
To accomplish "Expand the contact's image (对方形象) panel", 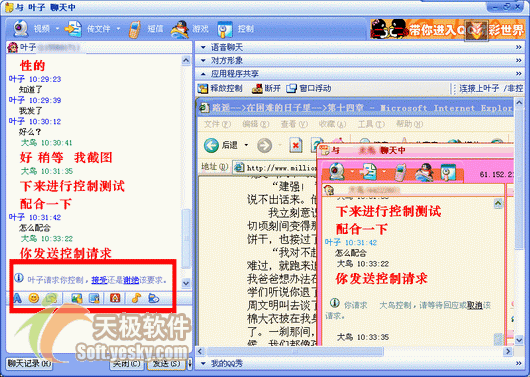I will pyautogui.click(x=359, y=61).
